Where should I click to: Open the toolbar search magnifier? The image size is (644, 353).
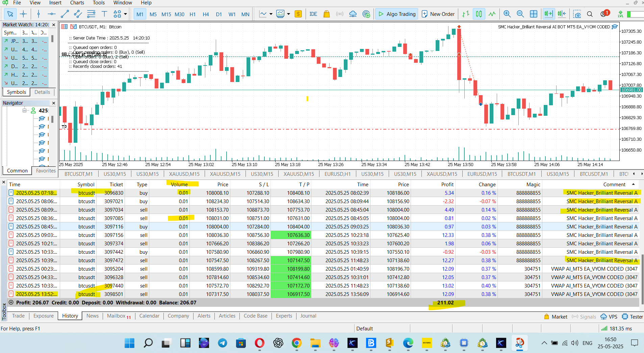(x=590, y=14)
